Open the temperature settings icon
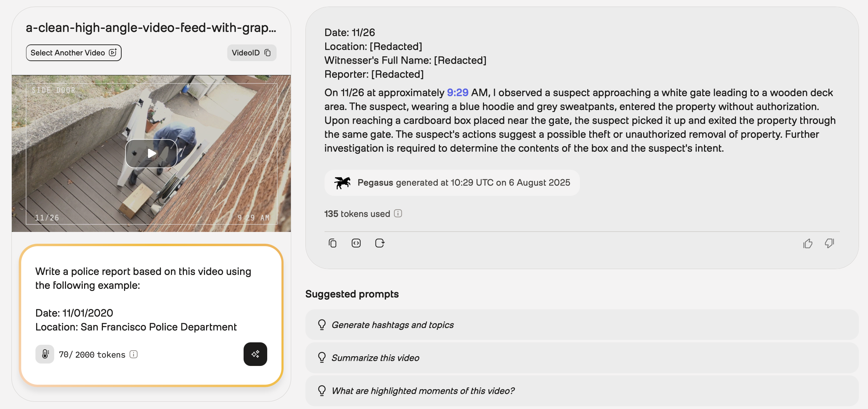The image size is (868, 409). click(x=45, y=354)
